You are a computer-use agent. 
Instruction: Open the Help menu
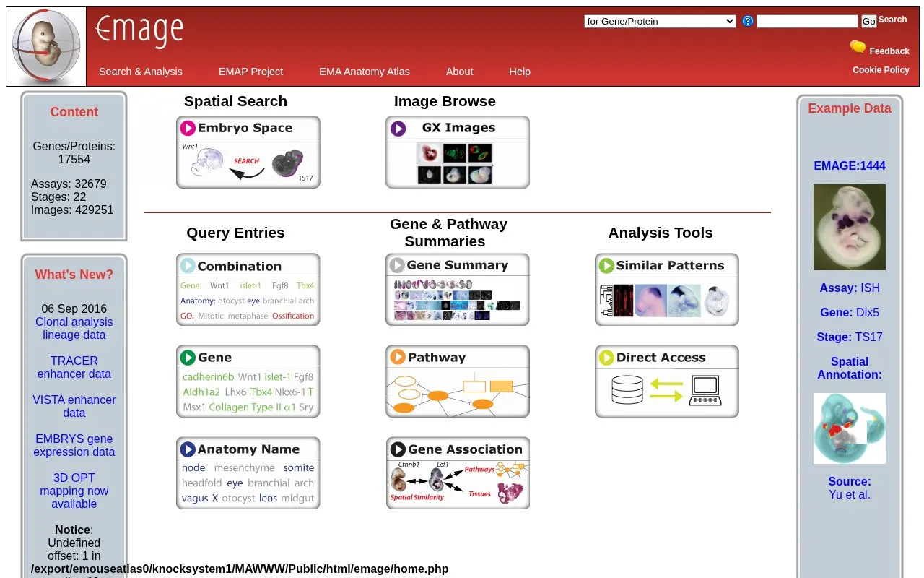tap(520, 72)
